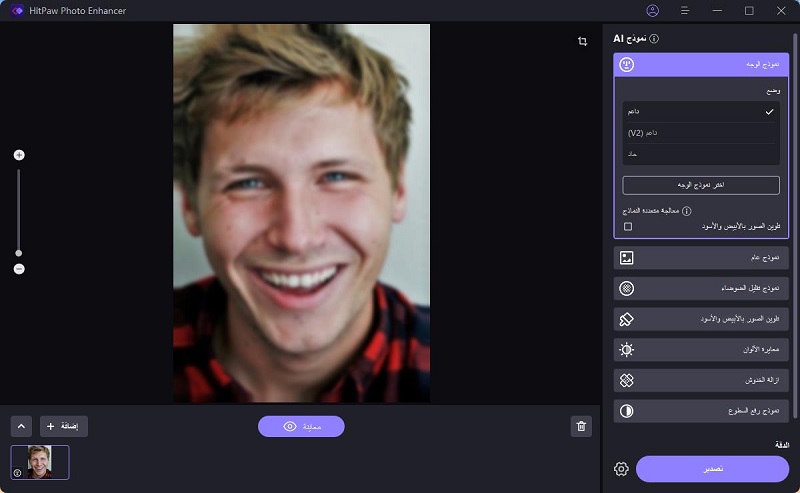800x493 pixels.
Task: Select the crop tool icon
Action: point(582,41)
